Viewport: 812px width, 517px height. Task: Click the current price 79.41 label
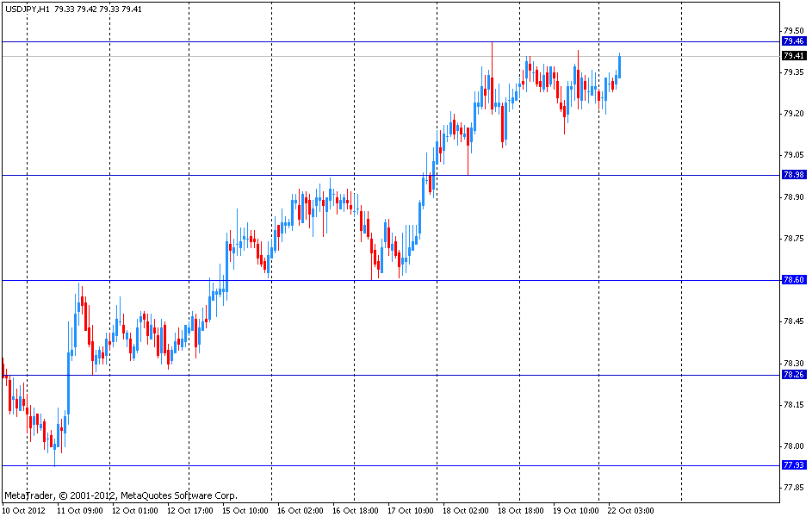click(793, 56)
